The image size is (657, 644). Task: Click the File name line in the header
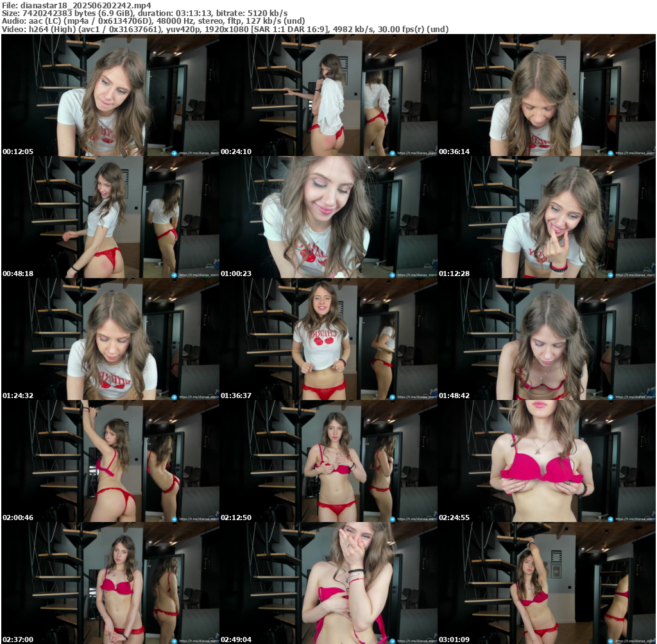coord(76,5)
